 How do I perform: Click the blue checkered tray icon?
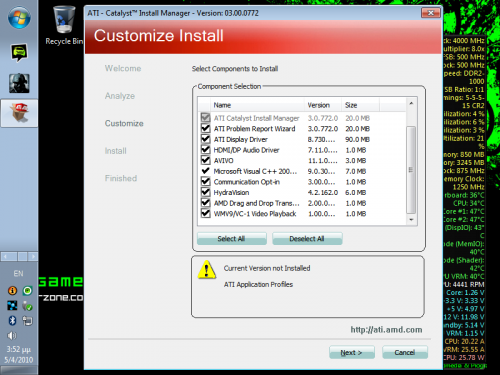coord(12,305)
